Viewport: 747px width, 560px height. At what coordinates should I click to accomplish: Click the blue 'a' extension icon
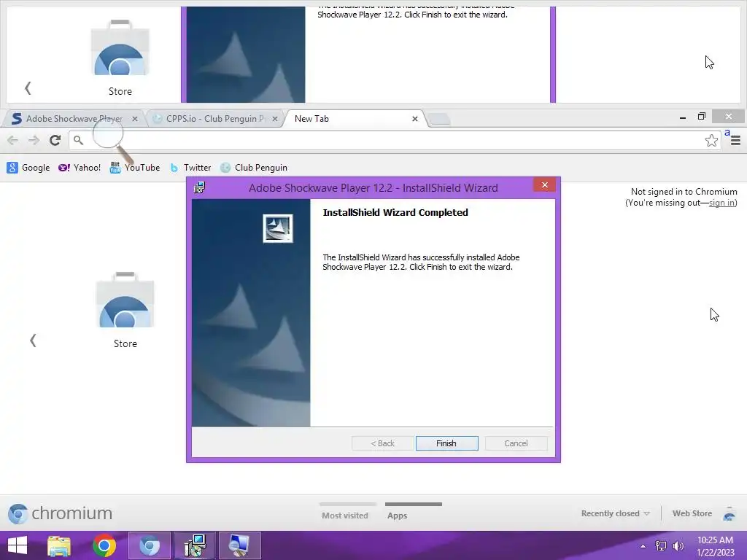727,133
